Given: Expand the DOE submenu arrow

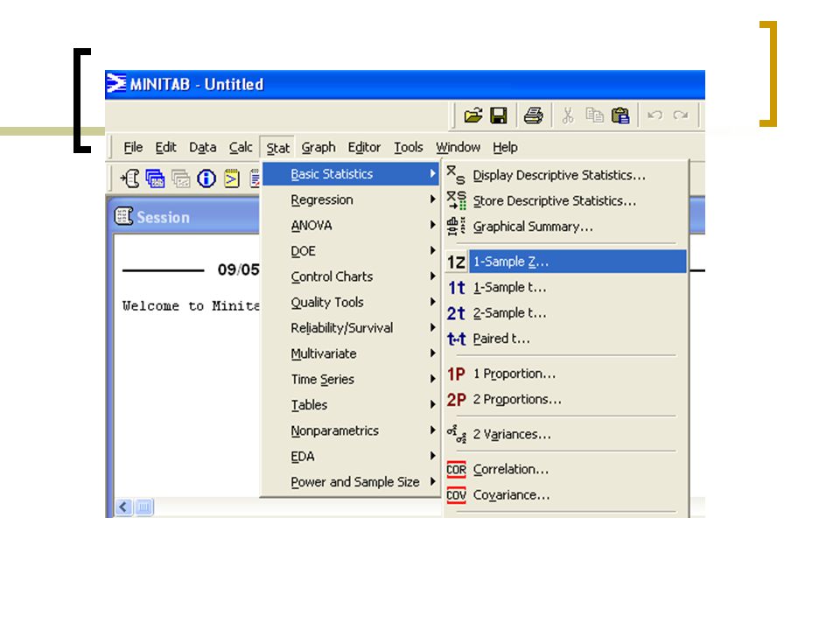Looking at the screenshot, I should coord(432,251).
